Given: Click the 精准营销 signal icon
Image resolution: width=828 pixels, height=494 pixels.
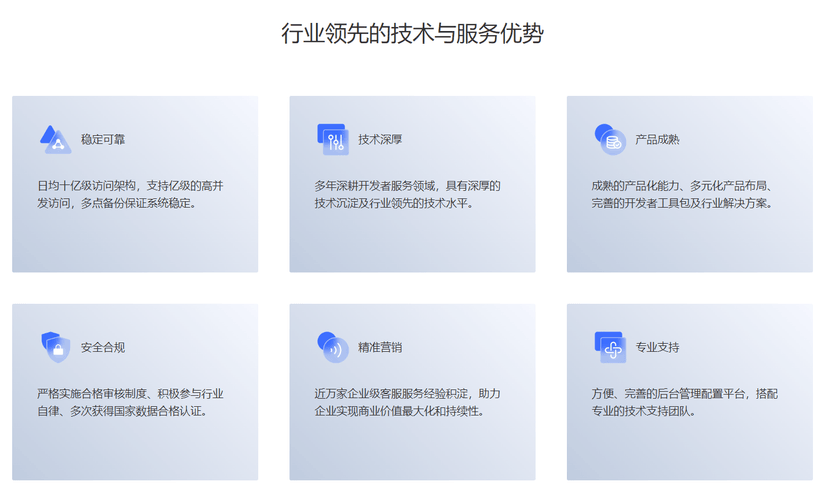Looking at the screenshot, I should [x=333, y=347].
